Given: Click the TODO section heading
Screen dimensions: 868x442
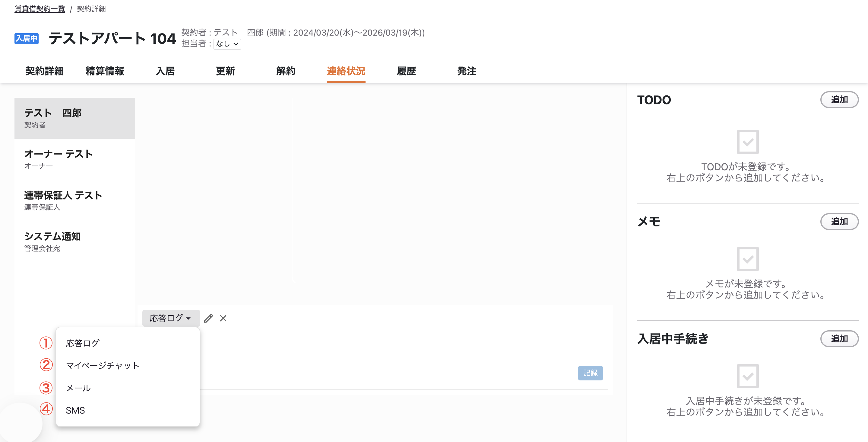Looking at the screenshot, I should (654, 100).
